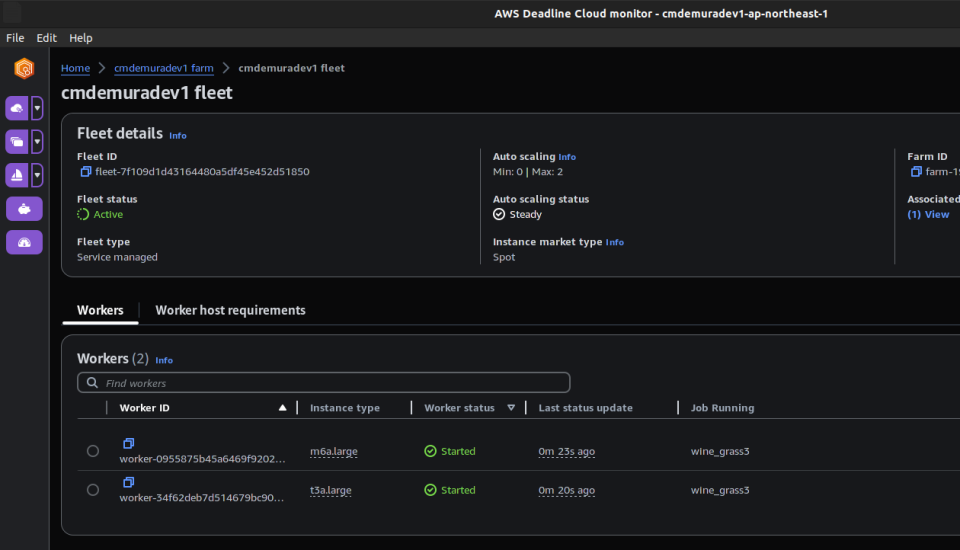This screenshot has height=550, width=960.
Task: Open Info link next to Fleet details
Action: (178, 136)
